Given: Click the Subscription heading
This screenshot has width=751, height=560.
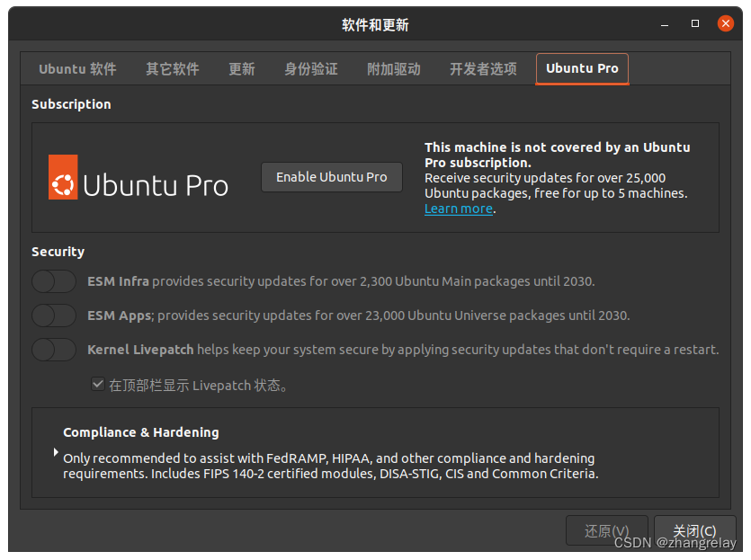Looking at the screenshot, I should coord(71,104).
